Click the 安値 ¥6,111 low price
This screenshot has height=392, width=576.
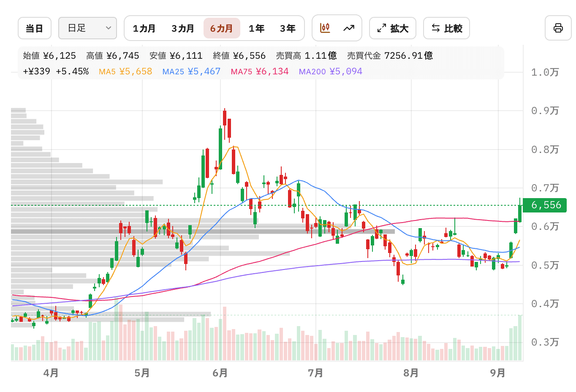point(176,56)
